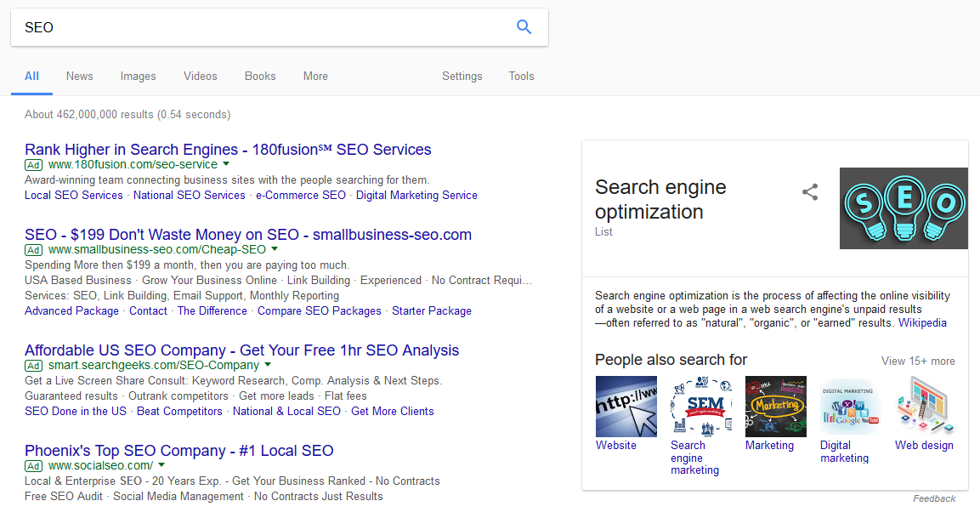Image resolution: width=980 pixels, height=518 pixels.
Task: Switch to the Images tab
Action: click(x=139, y=77)
